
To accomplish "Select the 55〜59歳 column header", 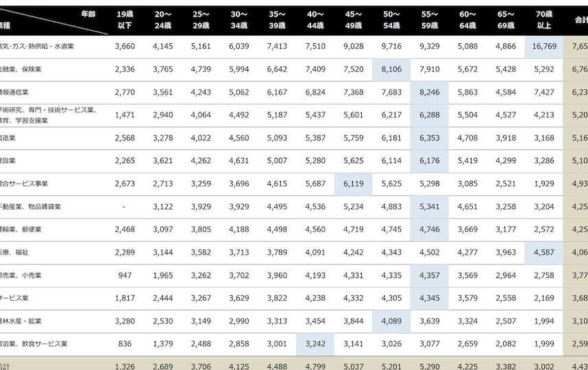I will 429,19.
